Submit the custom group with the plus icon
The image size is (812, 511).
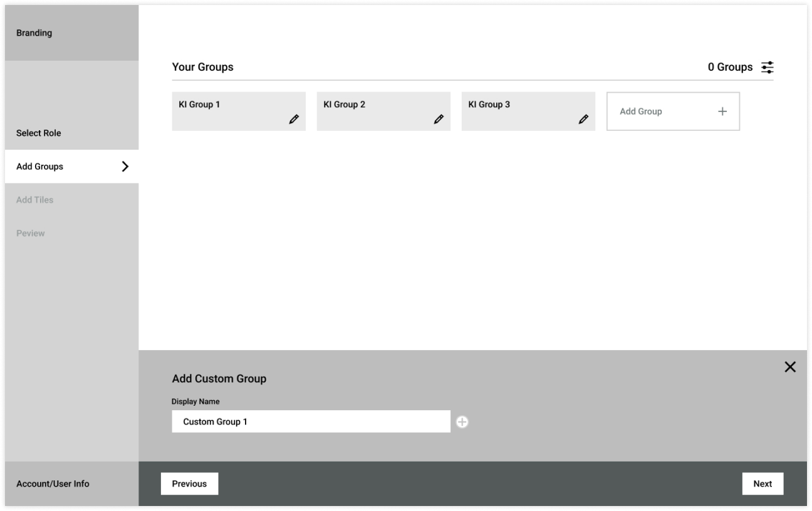click(463, 421)
